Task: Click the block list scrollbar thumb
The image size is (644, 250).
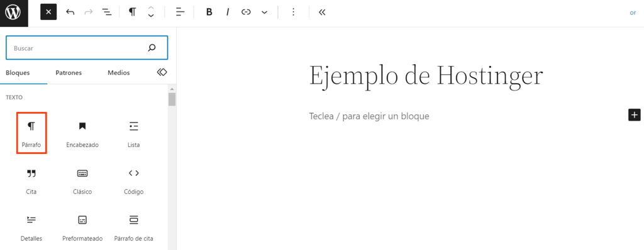Action: pyautogui.click(x=172, y=99)
